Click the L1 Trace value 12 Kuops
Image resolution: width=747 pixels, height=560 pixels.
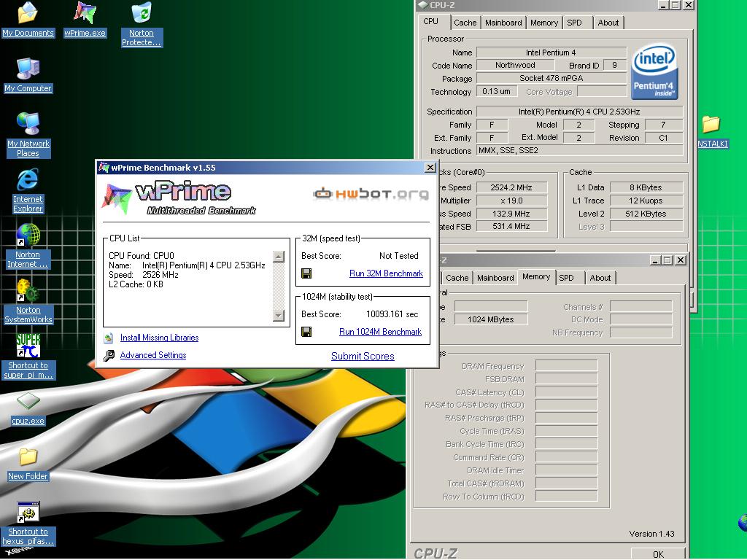click(x=646, y=201)
